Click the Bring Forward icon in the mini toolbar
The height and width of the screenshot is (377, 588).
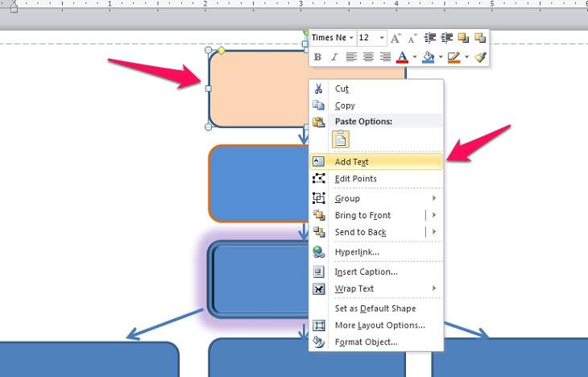pos(463,38)
